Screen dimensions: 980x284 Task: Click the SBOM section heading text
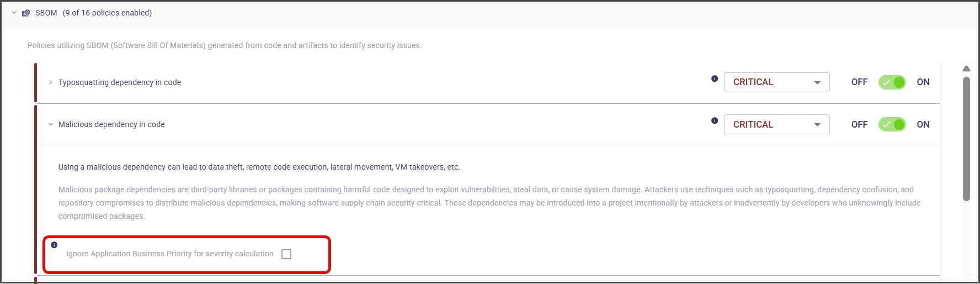click(46, 13)
